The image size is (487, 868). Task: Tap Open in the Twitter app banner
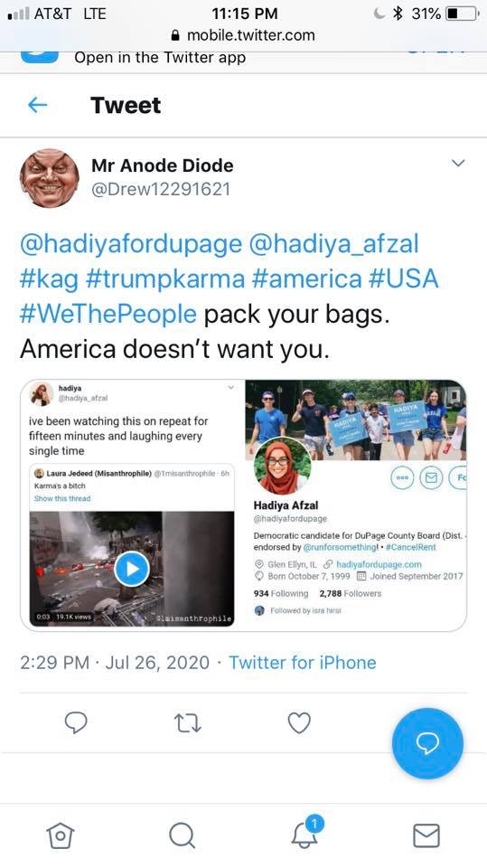(x=160, y=58)
